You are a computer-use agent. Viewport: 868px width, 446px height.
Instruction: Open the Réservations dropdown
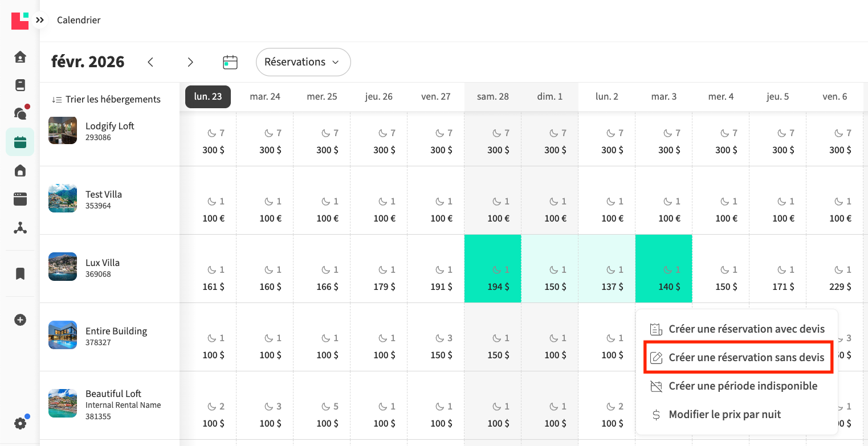[x=303, y=62]
